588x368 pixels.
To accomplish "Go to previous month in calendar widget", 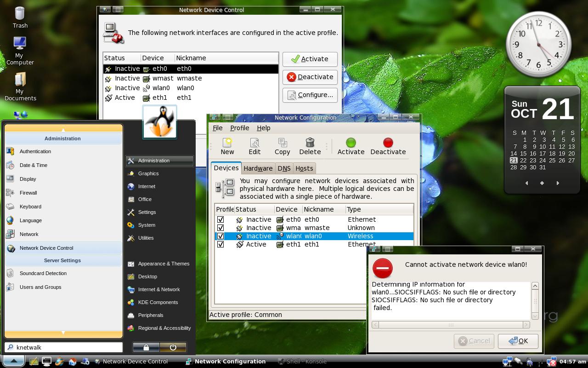I will (526, 183).
